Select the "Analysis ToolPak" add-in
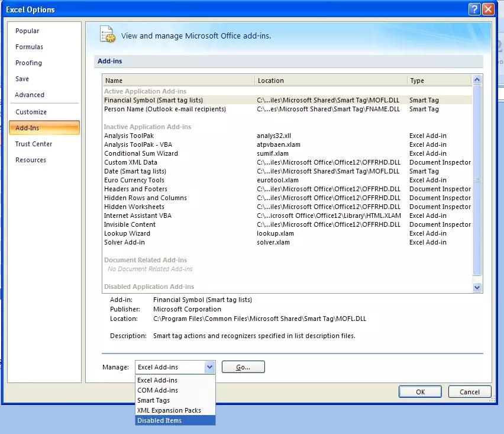 128,136
